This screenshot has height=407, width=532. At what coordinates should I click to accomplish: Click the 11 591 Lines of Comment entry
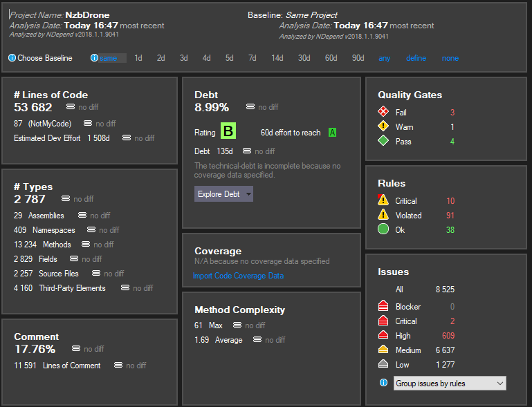[x=57, y=366]
